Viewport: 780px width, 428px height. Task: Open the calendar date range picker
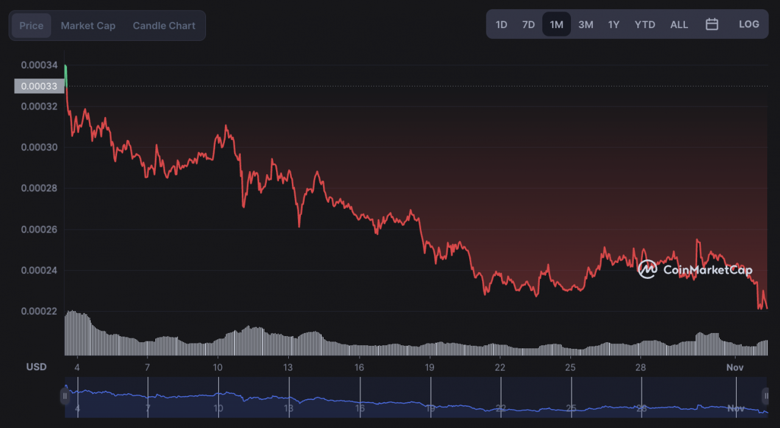pos(712,24)
